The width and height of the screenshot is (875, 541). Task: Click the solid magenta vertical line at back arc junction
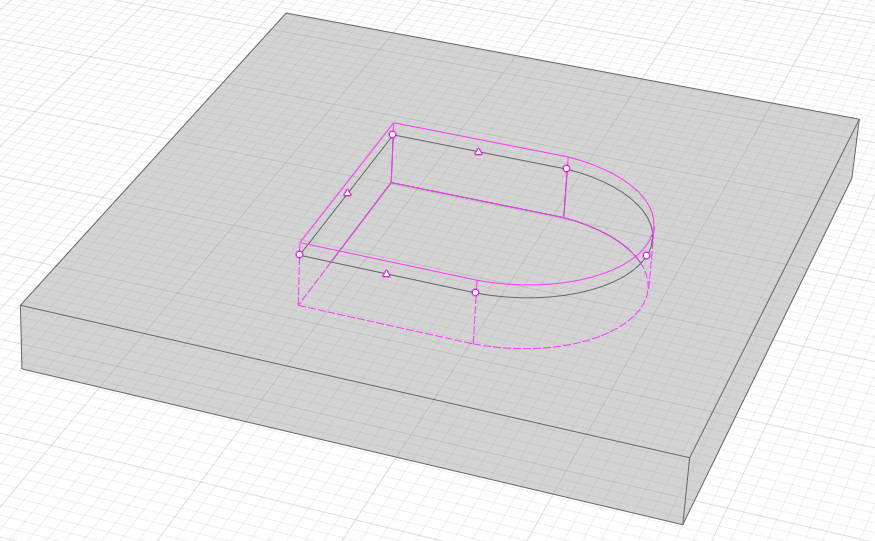point(566,195)
